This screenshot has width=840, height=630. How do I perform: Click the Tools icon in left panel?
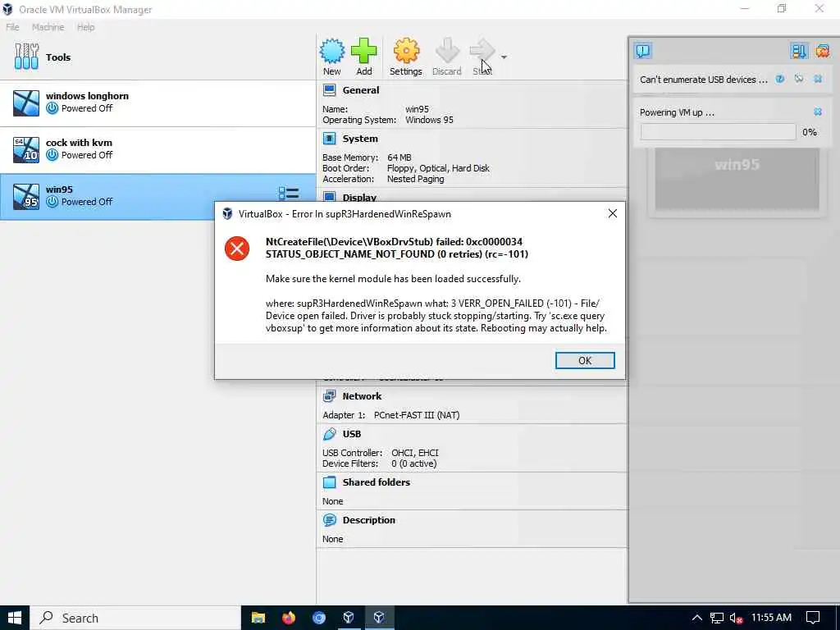click(x=26, y=57)
